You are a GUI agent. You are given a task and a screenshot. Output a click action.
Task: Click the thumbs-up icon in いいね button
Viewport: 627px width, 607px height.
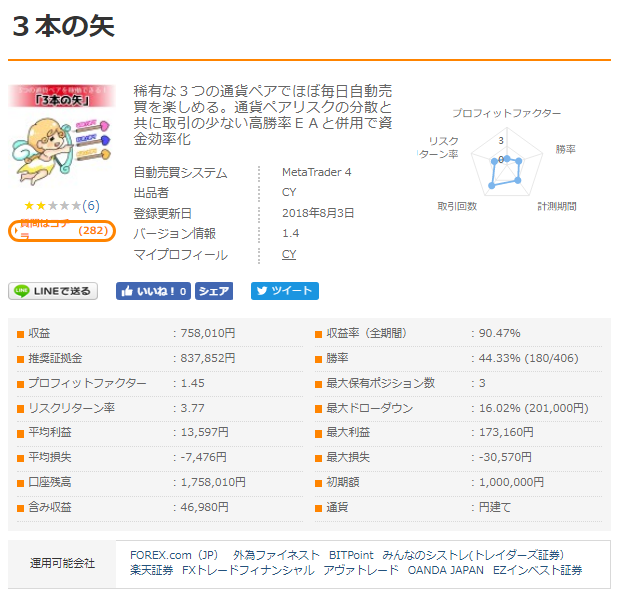coord(127,291)
